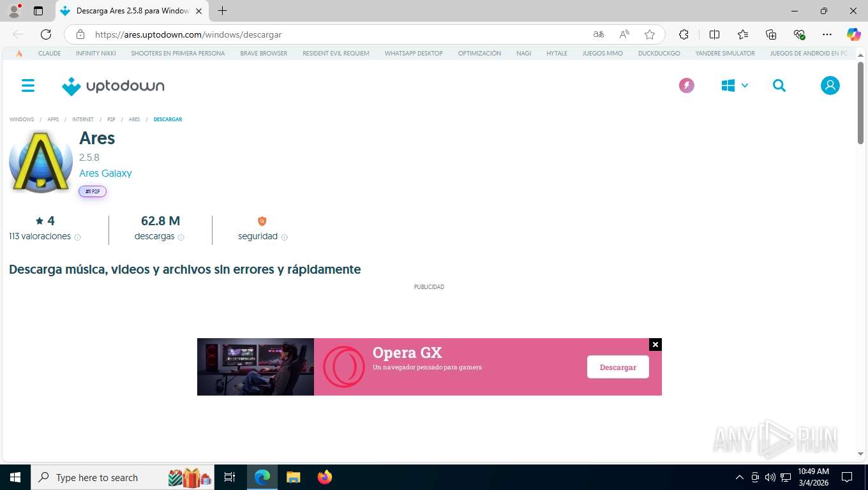This screenshot has height=490, width=868.
Task: Open the Ares Galaxy developer link
Action: 105,173
